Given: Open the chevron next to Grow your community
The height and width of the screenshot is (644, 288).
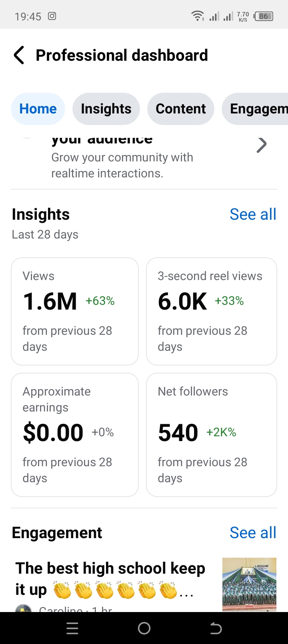Looking at the screenshot, I should [262, 145].
